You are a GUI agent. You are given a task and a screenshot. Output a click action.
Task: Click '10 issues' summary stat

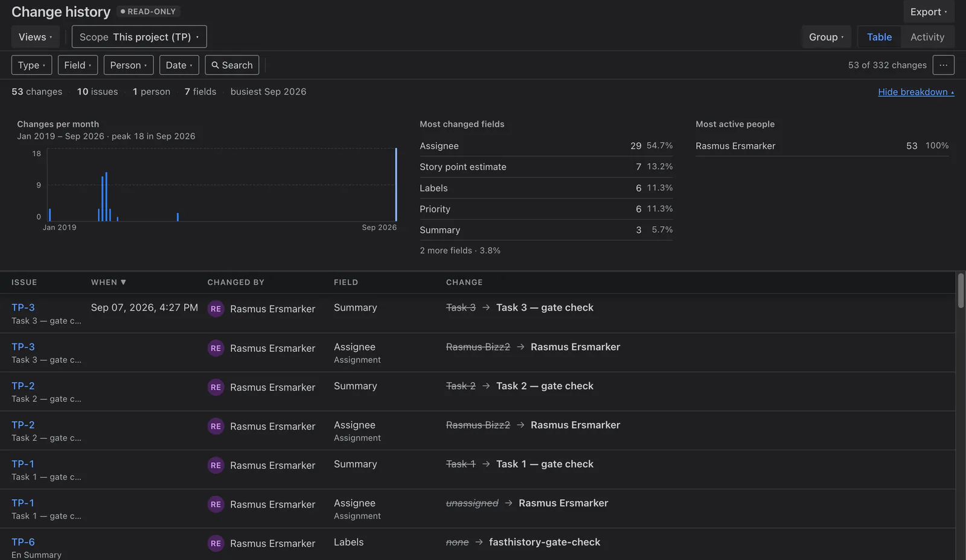coord(97,92)
